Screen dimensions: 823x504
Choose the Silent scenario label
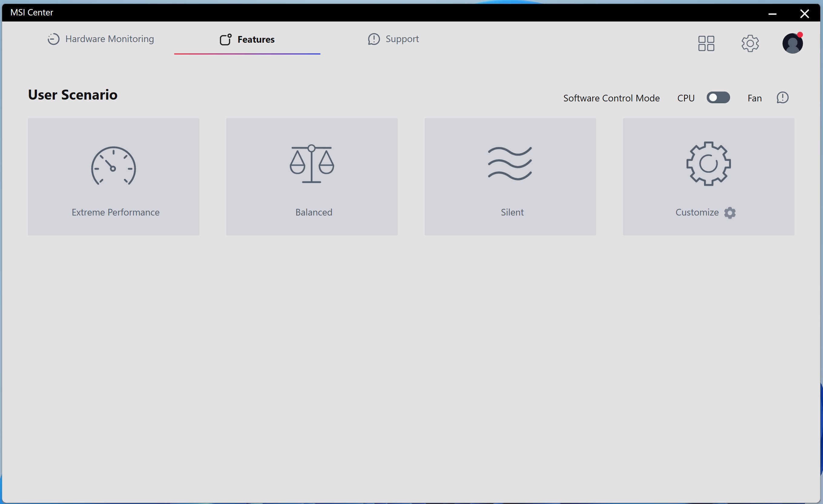[x=512, y=212]
